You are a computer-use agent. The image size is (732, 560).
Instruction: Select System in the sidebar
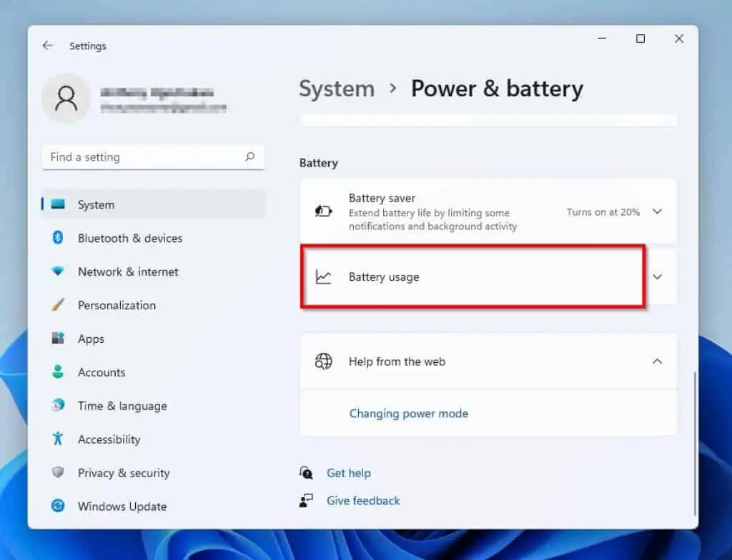94,204
